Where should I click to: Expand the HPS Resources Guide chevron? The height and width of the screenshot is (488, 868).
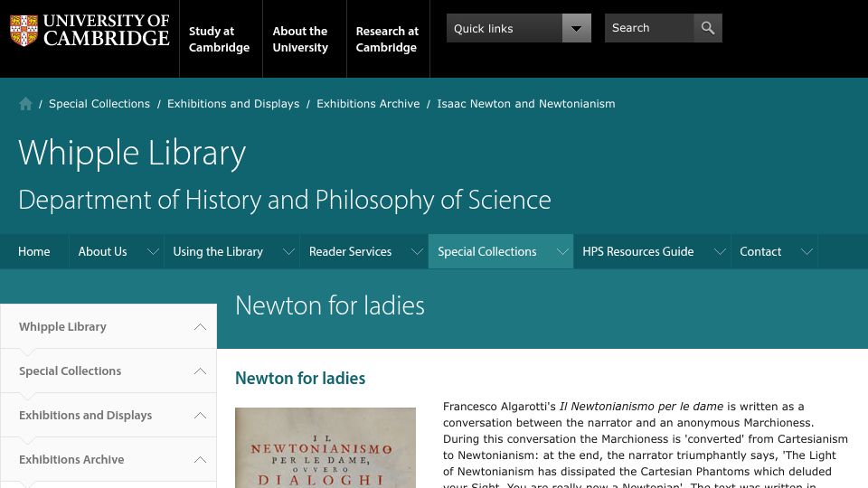click(720, 252)
